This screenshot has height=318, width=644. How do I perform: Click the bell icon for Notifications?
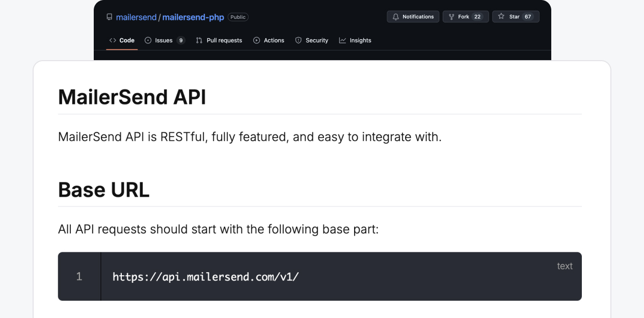(396, 17)
